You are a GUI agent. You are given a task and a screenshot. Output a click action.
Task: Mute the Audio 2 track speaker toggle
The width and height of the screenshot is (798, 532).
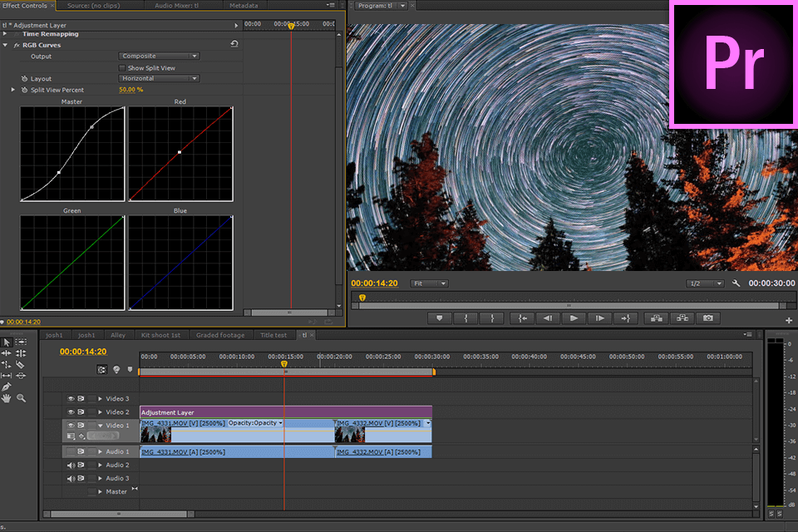(71, 465)
